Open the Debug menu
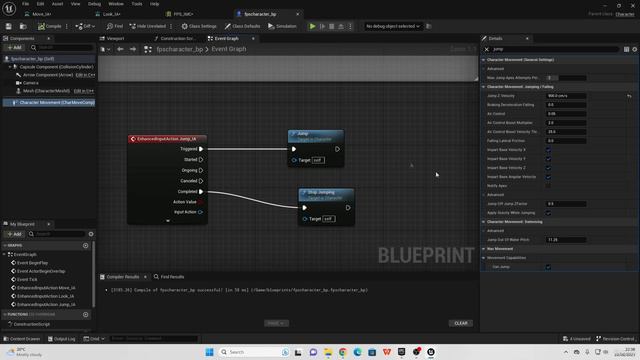Viewport: 640px width, 360px height. click(x=94, y=4)
